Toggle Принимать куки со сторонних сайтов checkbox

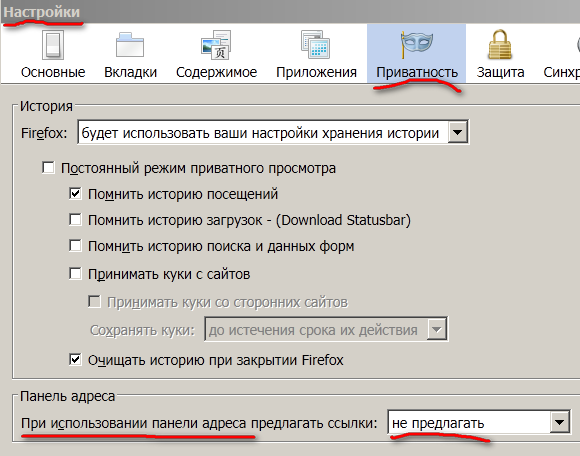[x=94, y=302]
